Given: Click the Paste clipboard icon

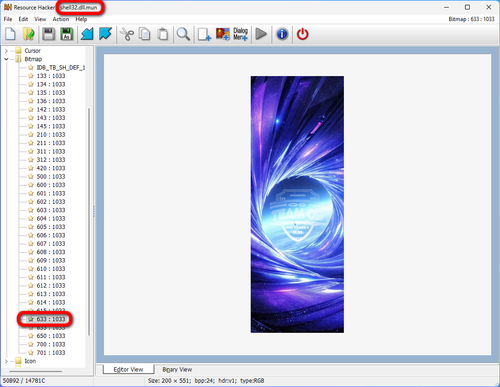Looking at the screenshot, I should (x=163, y=34).
